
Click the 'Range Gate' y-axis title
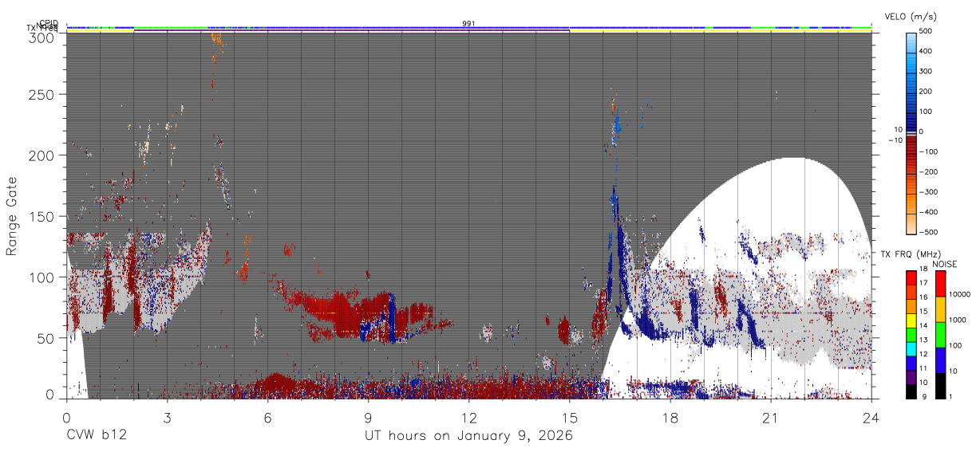point(12,216)
